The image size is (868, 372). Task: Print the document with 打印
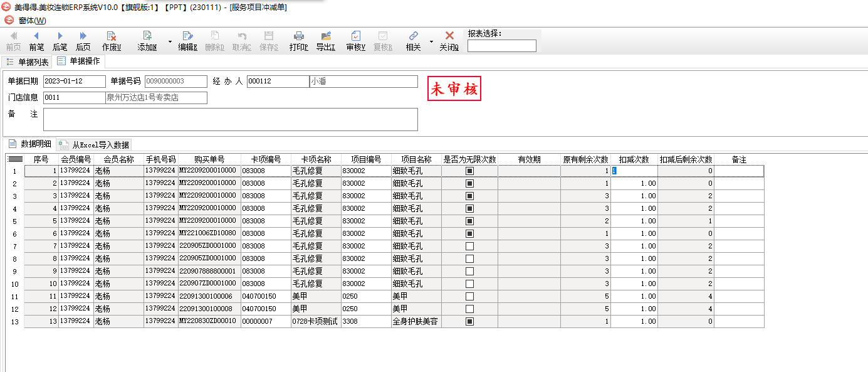click(x=299, y=41)
